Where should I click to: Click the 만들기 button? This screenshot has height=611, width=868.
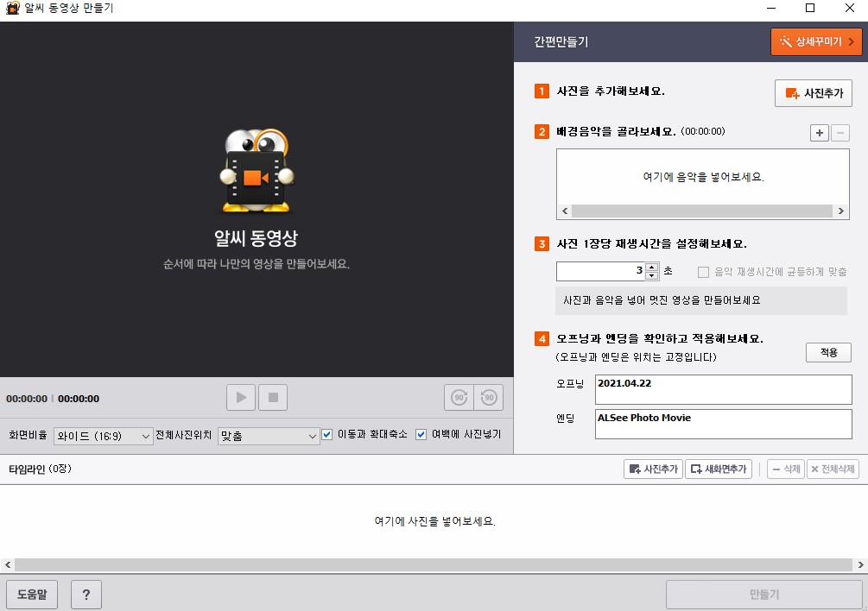(x=764, y=595)
